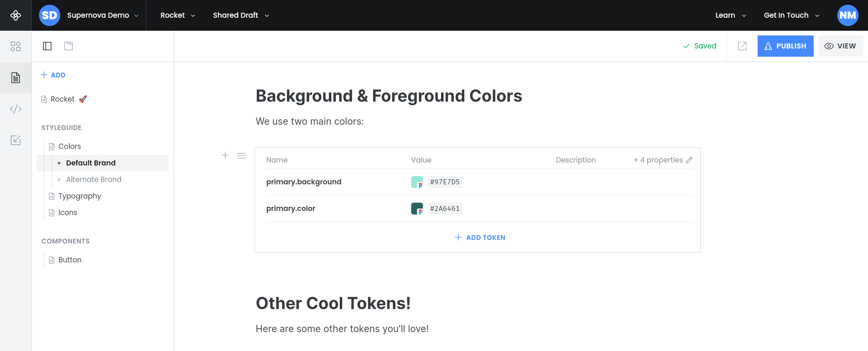Expand the Supernova Demo workspace dropdown
The image size is (868, 351).
tap(98, 15)
